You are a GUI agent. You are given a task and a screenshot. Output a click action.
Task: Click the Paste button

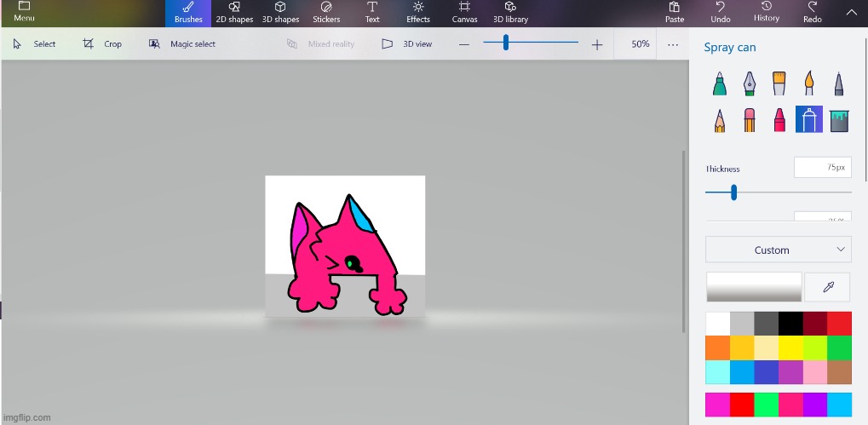pyautogui.click(x=675, y=14)
